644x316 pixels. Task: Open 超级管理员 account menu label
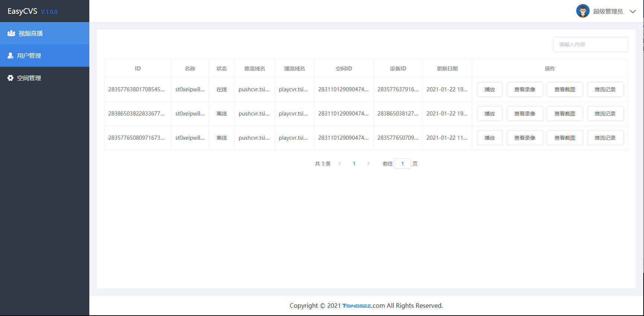pos(608,12)
